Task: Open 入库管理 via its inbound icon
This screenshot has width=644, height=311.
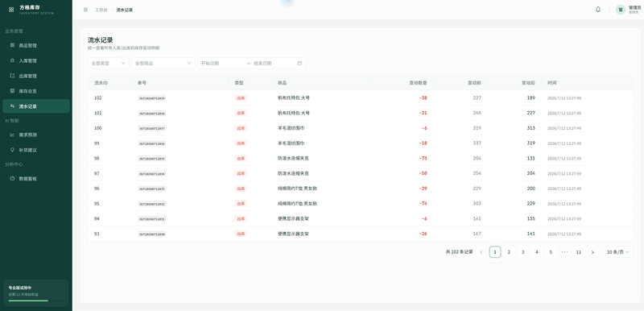Action: pyautogui.click(x=12, y=60)
